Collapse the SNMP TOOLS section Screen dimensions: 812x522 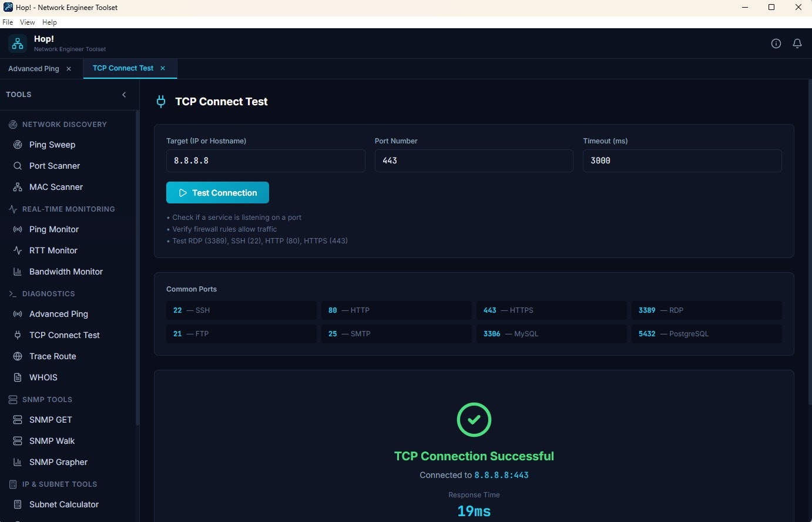[46, 400]
